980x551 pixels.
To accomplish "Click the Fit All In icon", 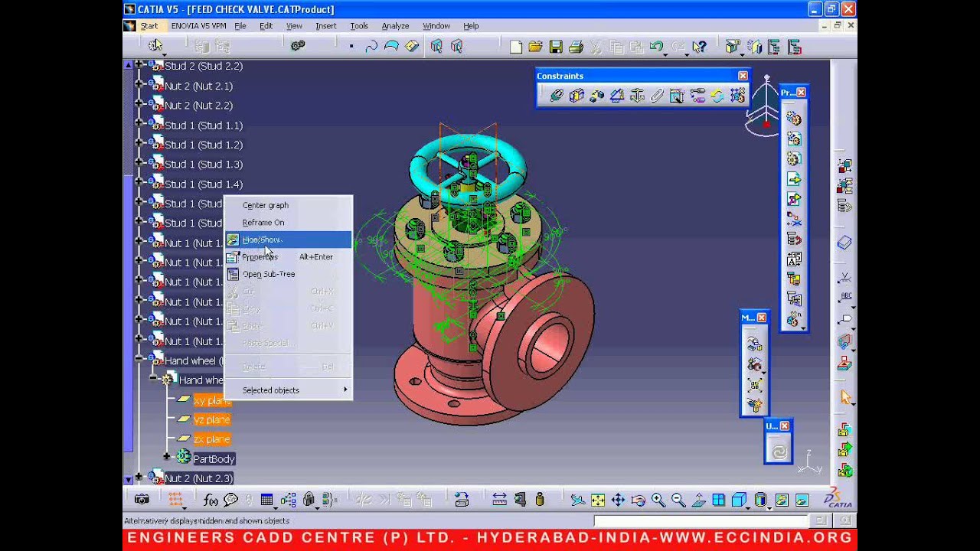I will coord(598,500).
